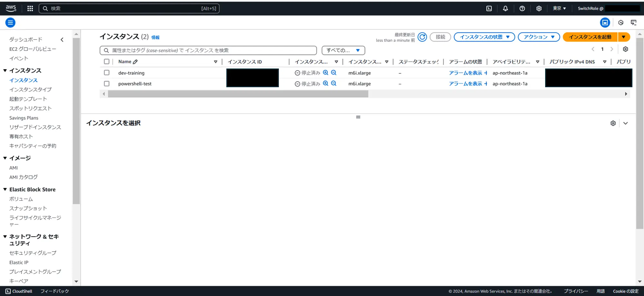Open table preferences gear icon
Viewport: 644px width, 296px height.
pyautogui.click(x=625, y=49)
